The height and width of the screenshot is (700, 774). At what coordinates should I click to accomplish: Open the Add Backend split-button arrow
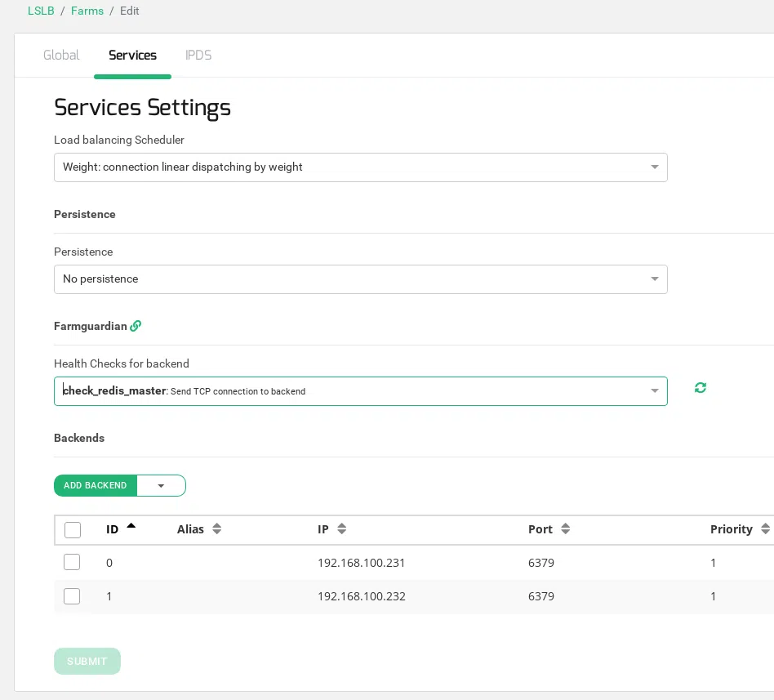click(161, 486)
